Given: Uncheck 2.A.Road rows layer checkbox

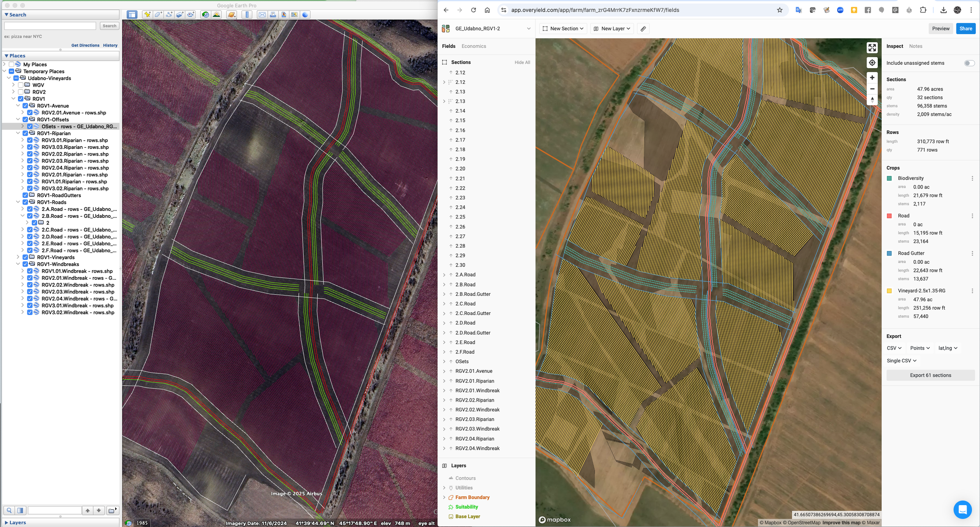Looking at the screenshot, I should (x=30, y=209).
